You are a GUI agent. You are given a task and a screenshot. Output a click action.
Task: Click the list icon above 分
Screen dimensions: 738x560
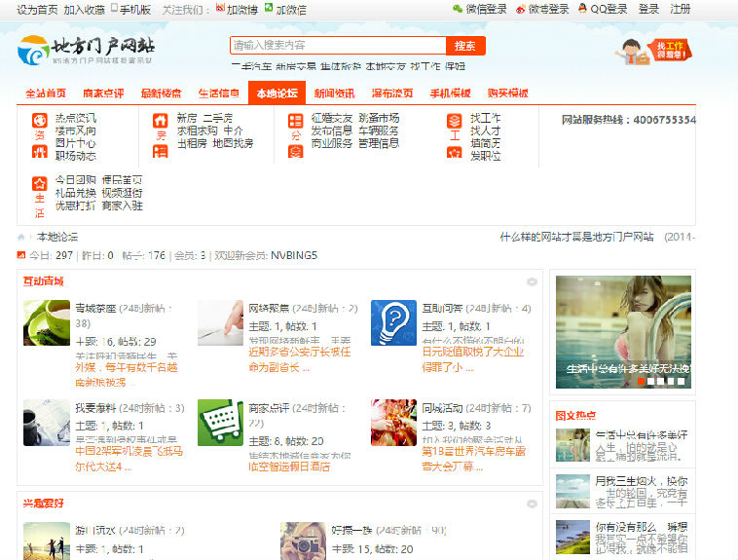[x=296, y=121]
